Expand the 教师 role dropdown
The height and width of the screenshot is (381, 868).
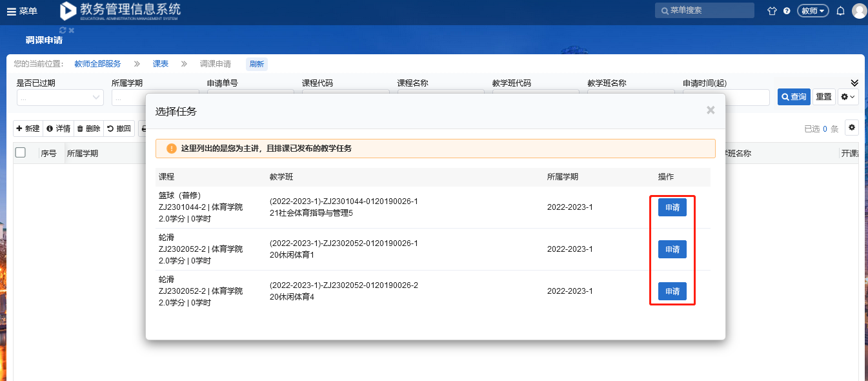click(812, 11)
